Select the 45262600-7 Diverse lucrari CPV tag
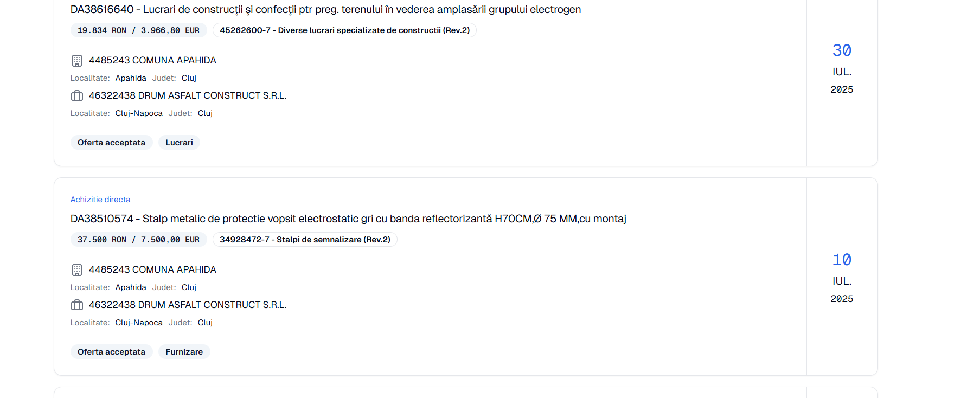The image size is (980, 398). click(344, 30)
